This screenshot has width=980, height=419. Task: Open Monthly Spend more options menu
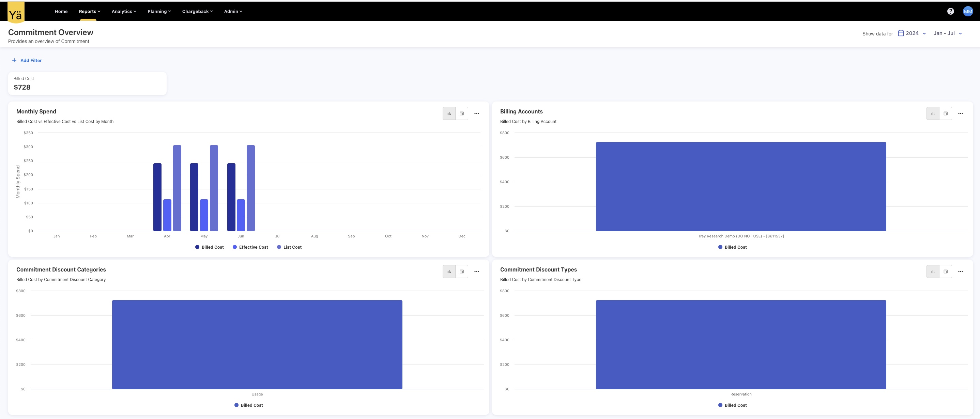(476, 113)
